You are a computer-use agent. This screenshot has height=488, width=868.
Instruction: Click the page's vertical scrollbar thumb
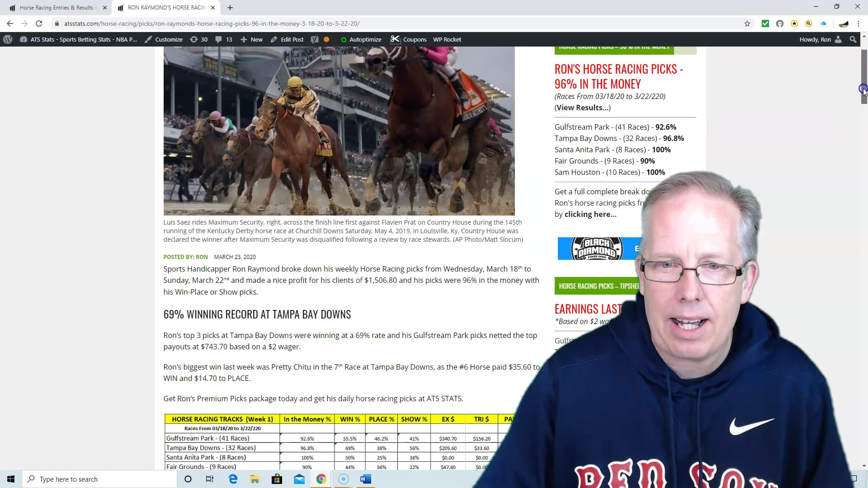[864, 77]
